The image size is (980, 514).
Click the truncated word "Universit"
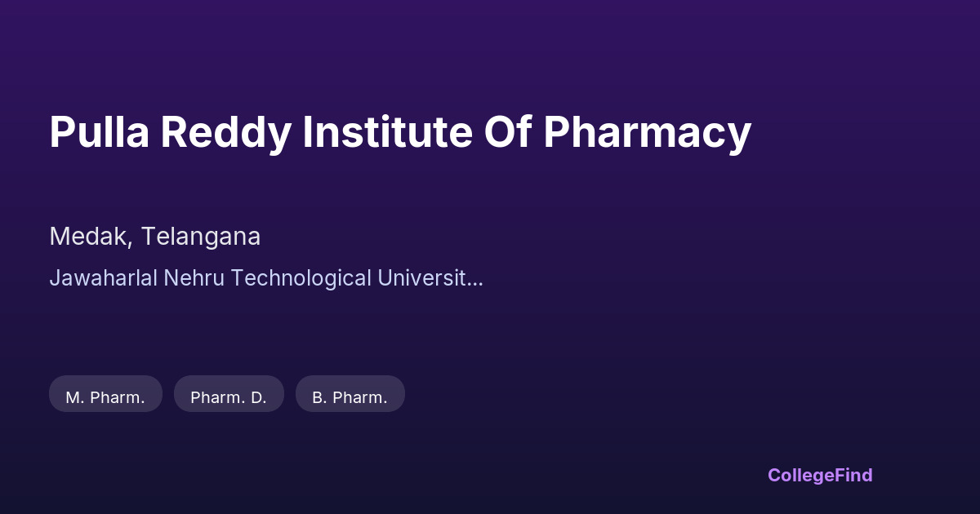coord(421,278)
